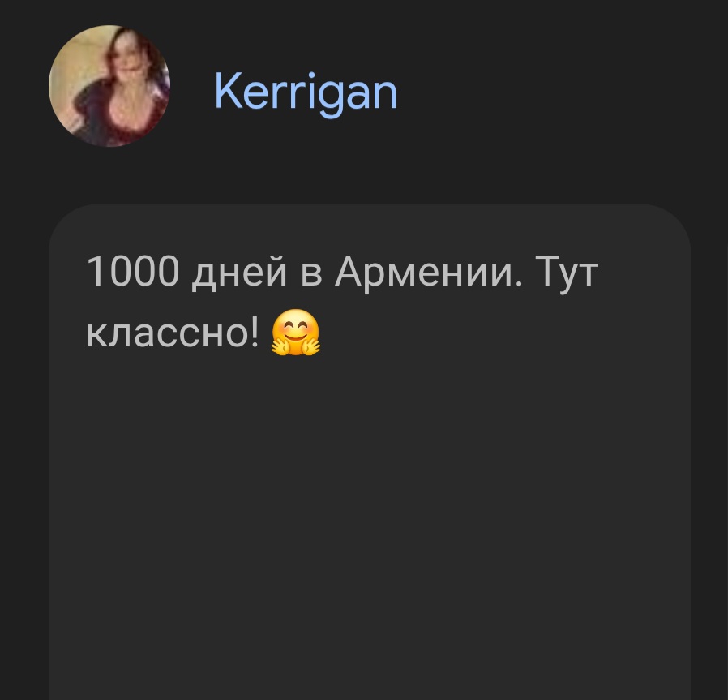Image resolution: width=728 pixels, height=700 pixels.
Task: Select the hugging face emoji
Action: click(295, 333)
